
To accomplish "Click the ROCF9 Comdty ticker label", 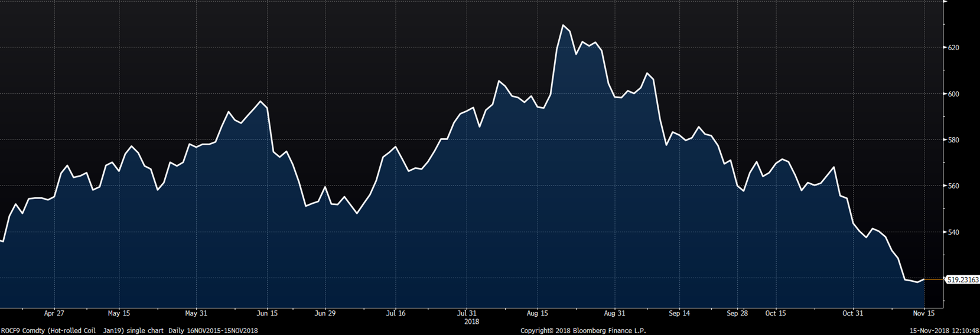I will [22, 331].
